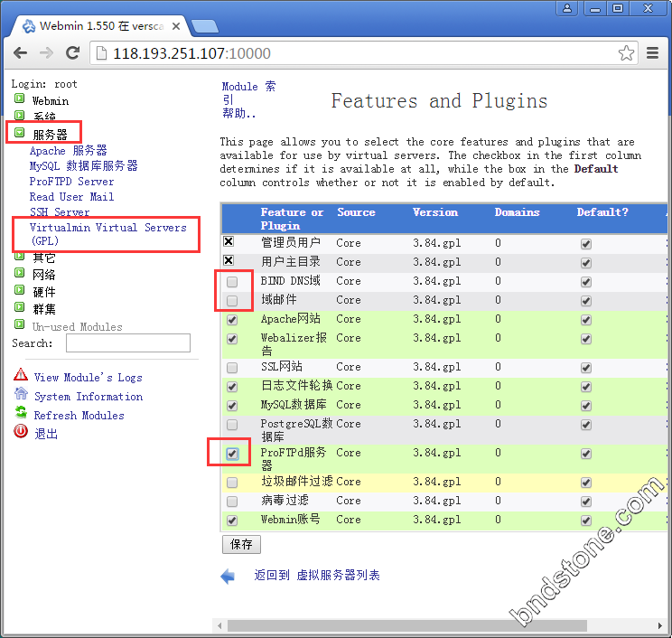672x638 pixels.
Task: Enable the SSL网站 feature checkbox
Action: tap(232, 368)
